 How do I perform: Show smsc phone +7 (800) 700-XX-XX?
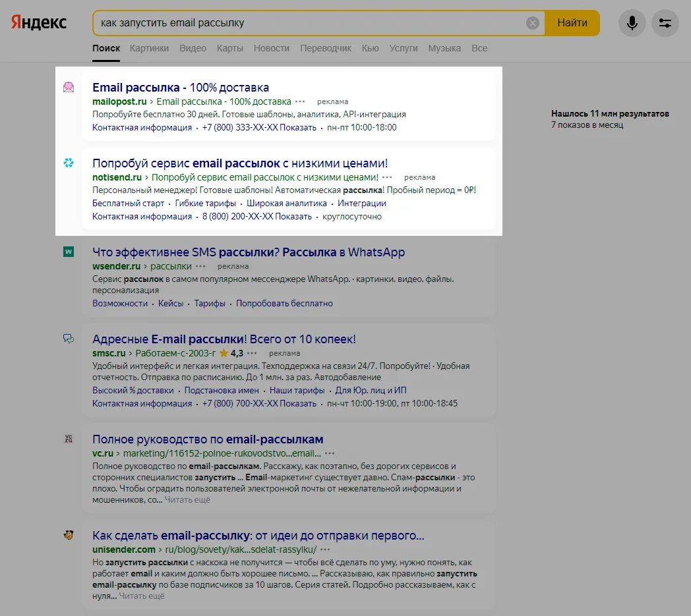pyautogui.click(x=259, y=404)
